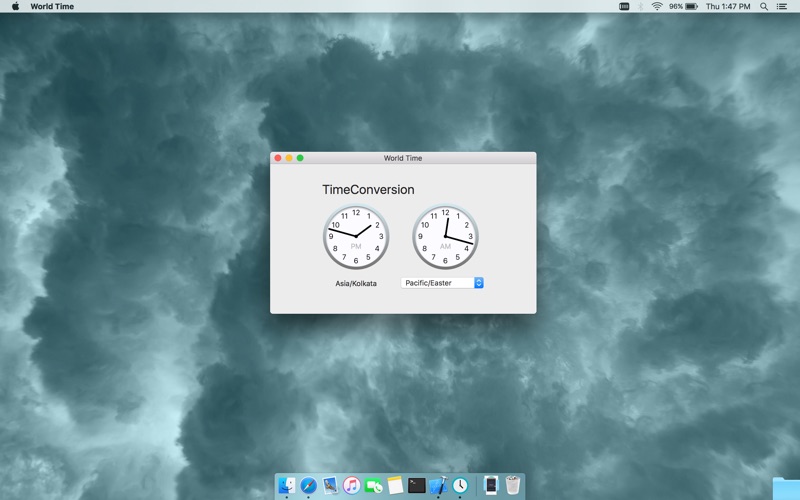Open Preview app in the dock

pyautogui.click(x=330, y=485)
